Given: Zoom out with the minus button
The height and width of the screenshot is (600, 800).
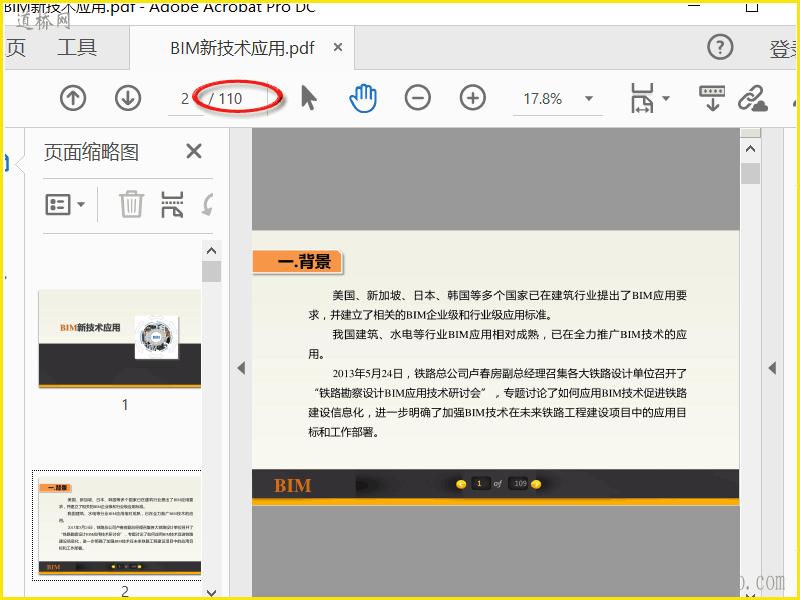Looking at the screenshot, I should click(418, 98).
